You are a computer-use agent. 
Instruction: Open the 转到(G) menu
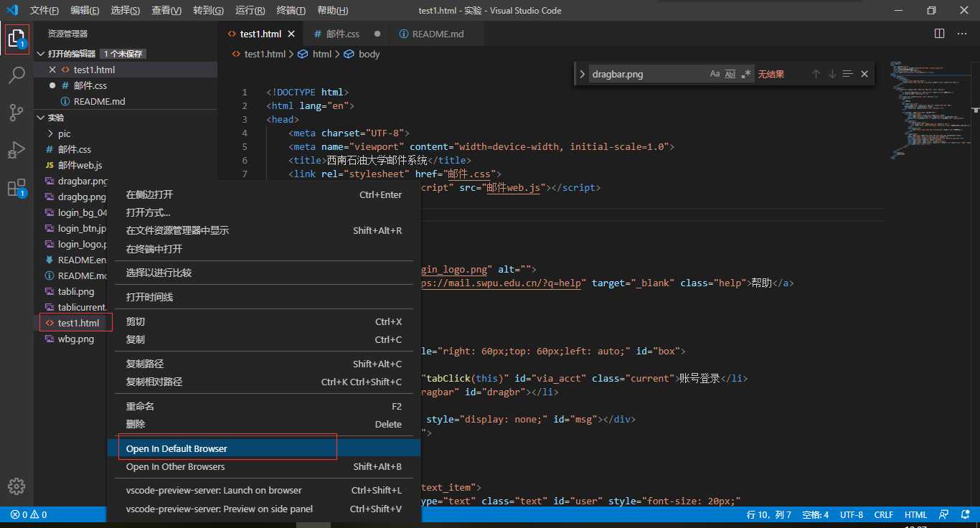[209, 10]
